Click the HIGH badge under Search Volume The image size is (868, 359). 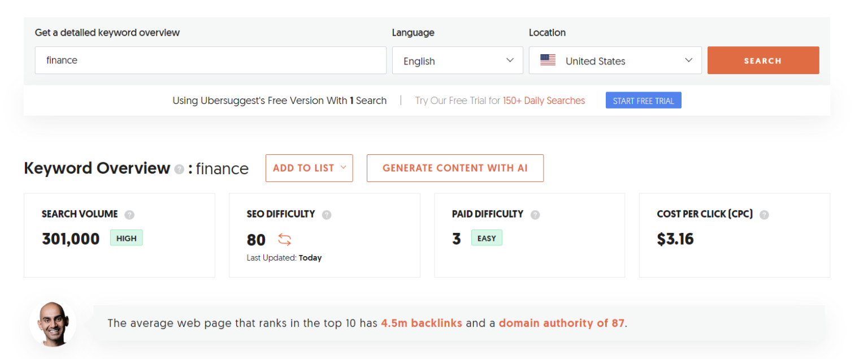(x=126, y=237)
